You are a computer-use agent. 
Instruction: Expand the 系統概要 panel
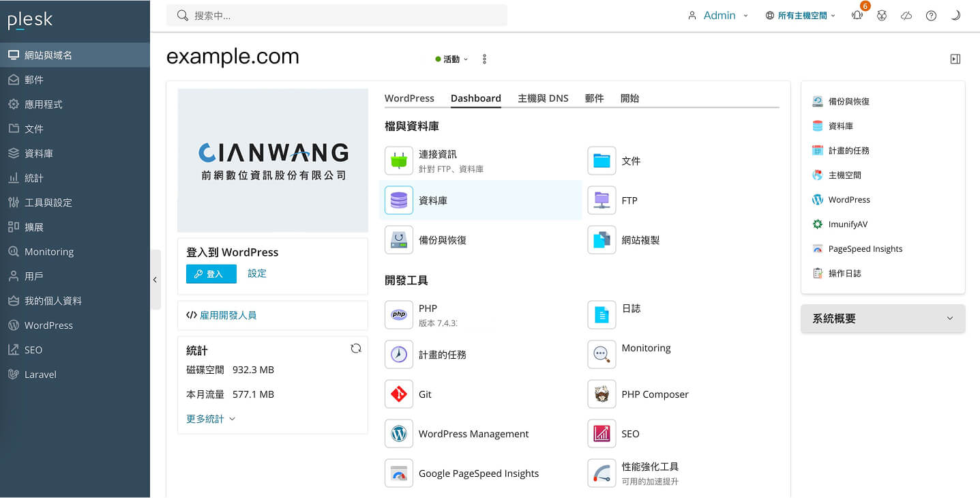882,319
